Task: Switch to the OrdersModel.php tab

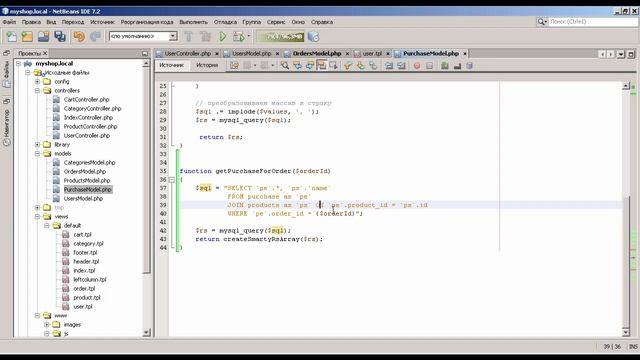Action: tap(317, 53)
